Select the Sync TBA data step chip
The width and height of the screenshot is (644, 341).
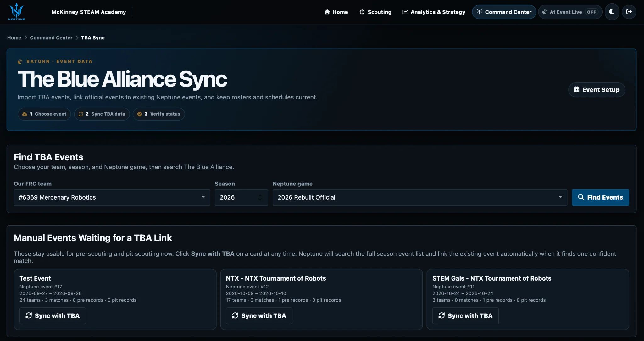coord(102,114)
